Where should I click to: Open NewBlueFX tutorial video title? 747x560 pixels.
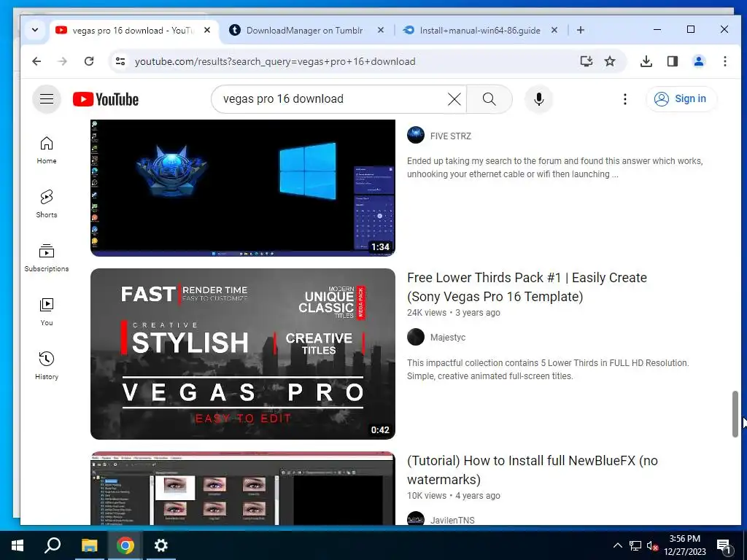click(533, 470)
